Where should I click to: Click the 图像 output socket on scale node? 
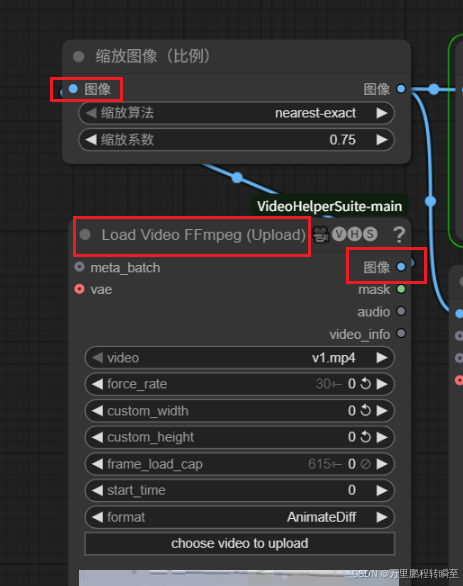coord(401,89)
